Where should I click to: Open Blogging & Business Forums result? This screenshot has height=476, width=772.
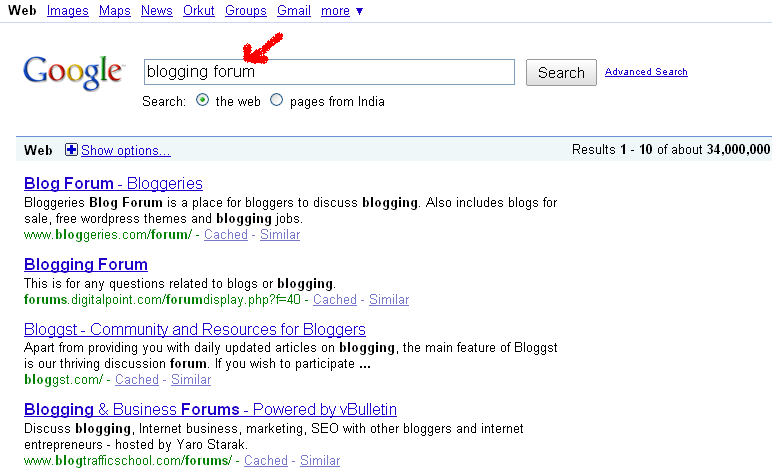coord(210,409)
